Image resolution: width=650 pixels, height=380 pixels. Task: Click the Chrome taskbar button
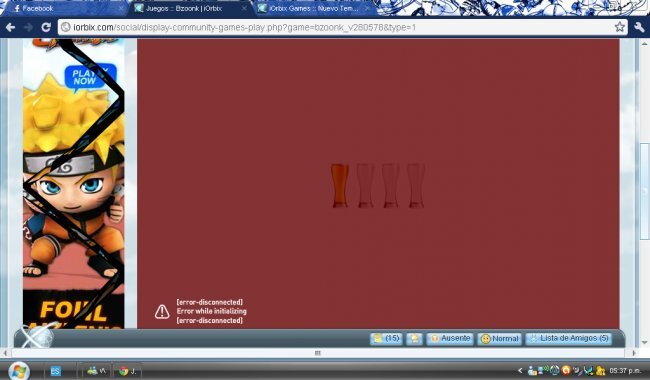point(127,371)
